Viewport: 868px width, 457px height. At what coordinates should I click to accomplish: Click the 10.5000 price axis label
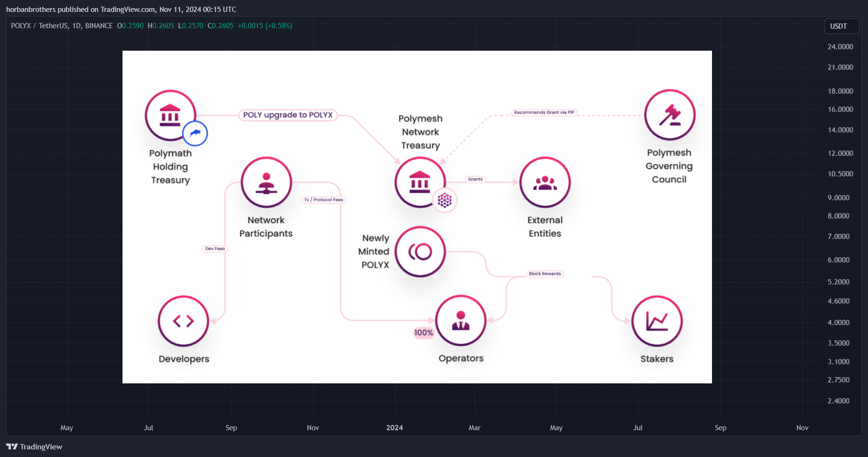840,174
